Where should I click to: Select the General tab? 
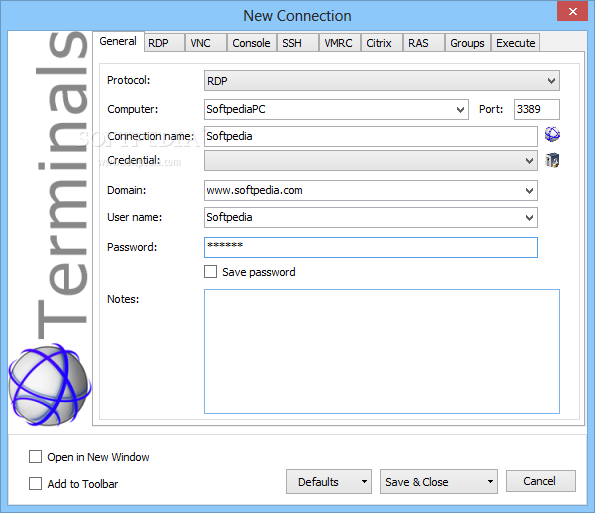pos(118,41)
